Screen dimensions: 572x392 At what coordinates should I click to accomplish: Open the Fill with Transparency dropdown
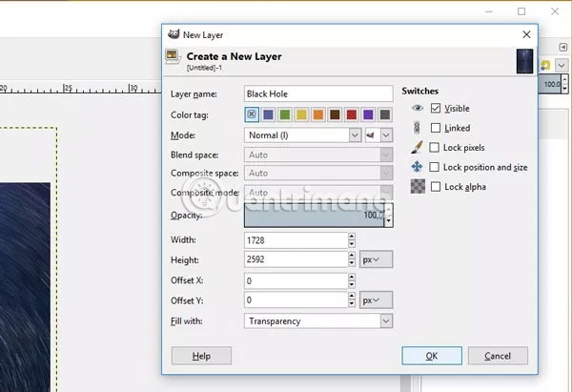pos(318,321)
